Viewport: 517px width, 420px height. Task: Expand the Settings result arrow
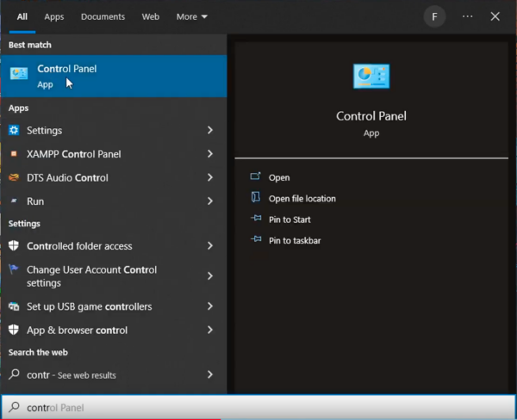(209, 131)
